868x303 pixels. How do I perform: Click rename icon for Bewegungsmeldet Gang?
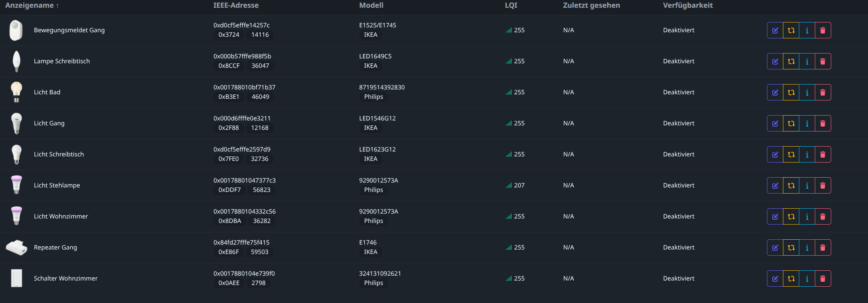pyautogui.click(x=775, y=30)
